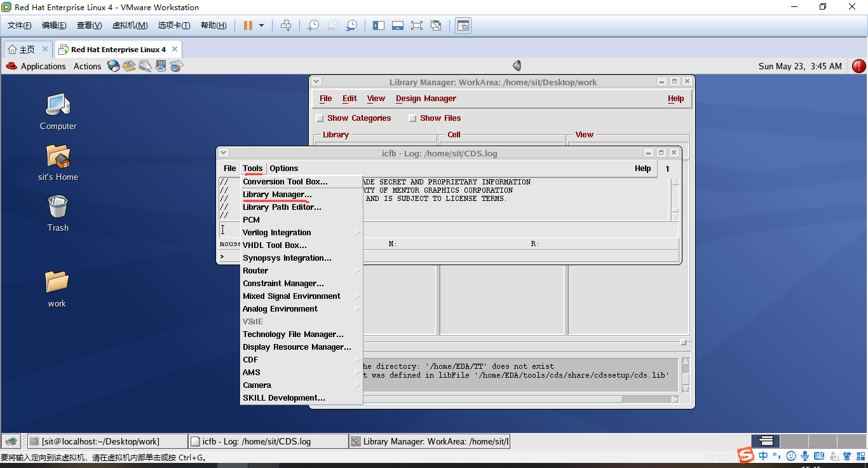Choose Library Manager... from Tools menu

coord(301,195)
